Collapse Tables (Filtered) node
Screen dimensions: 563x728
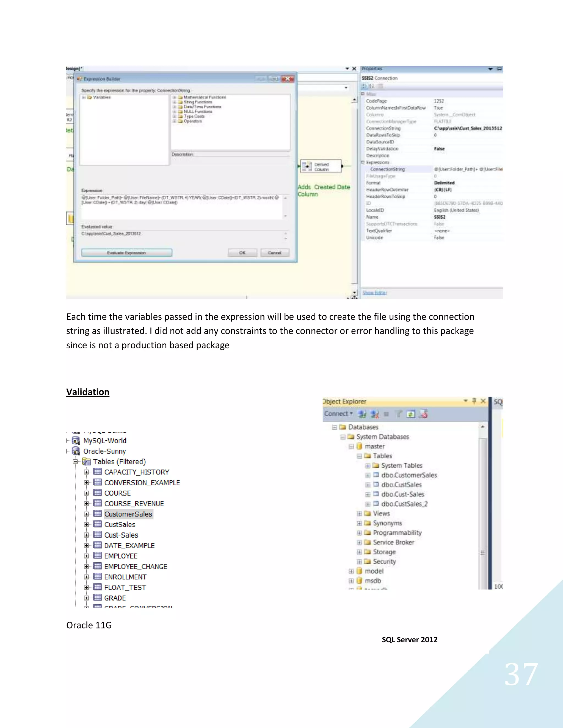pos(75,462)
